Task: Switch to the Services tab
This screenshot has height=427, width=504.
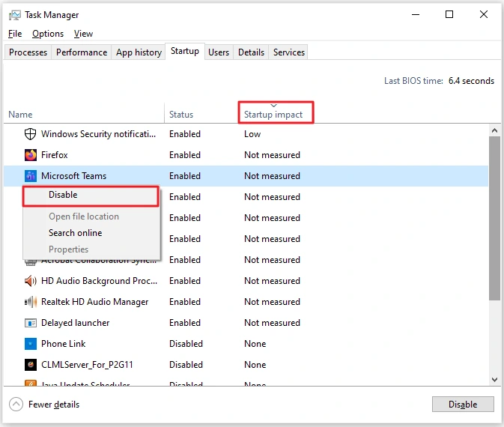Action: pyautogui.click(x=288, y=52)
